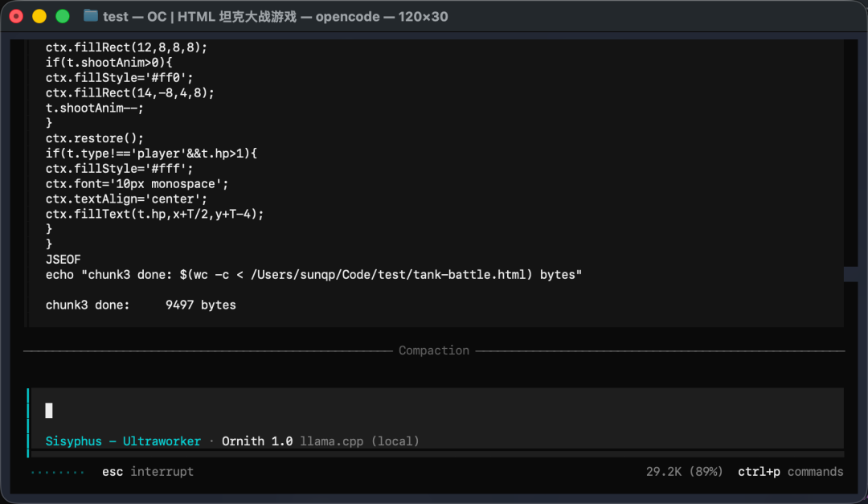Click the green zoom window button
Image resolution: width=868 pixels, height=504 pixels.
pos(63,16)
